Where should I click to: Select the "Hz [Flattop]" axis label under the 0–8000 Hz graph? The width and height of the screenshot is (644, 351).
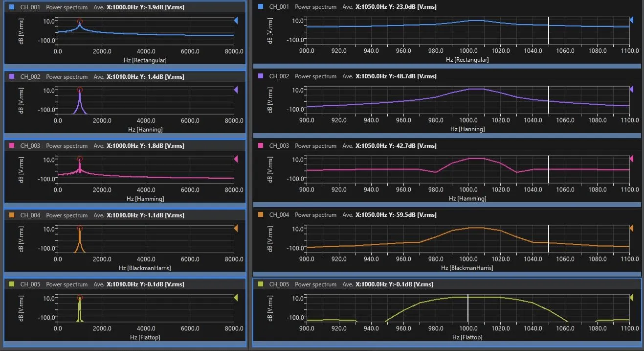tap(145, 337)
